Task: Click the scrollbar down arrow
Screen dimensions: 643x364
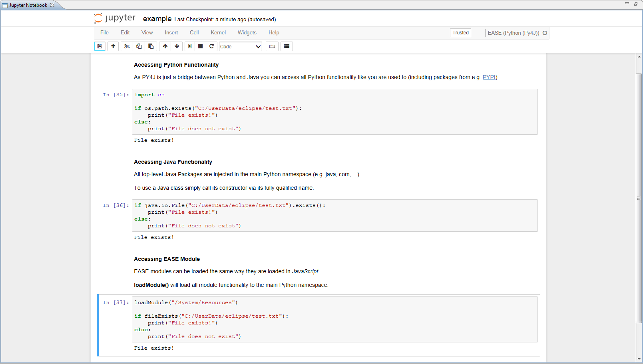Action: click(x=639, y=359)
